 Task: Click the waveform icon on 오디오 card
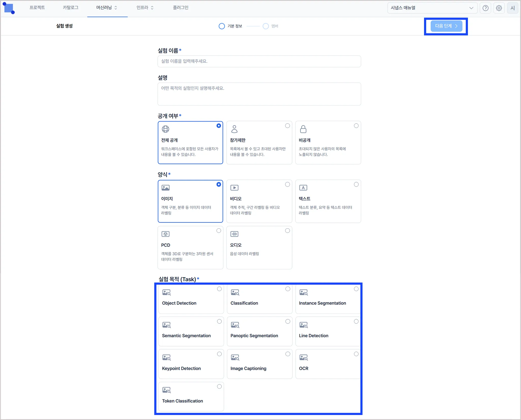click(x=234, y=234)
